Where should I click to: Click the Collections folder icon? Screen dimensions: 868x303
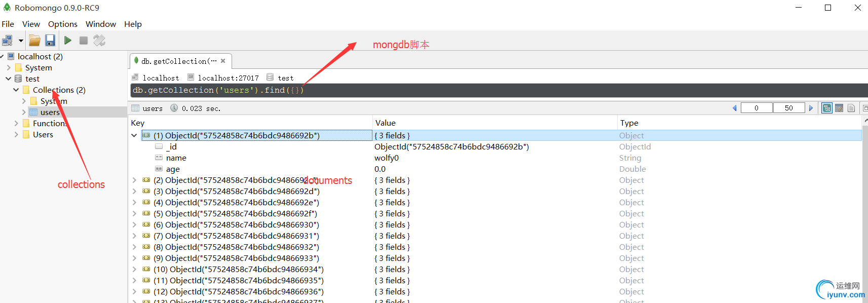coord(26,90)
